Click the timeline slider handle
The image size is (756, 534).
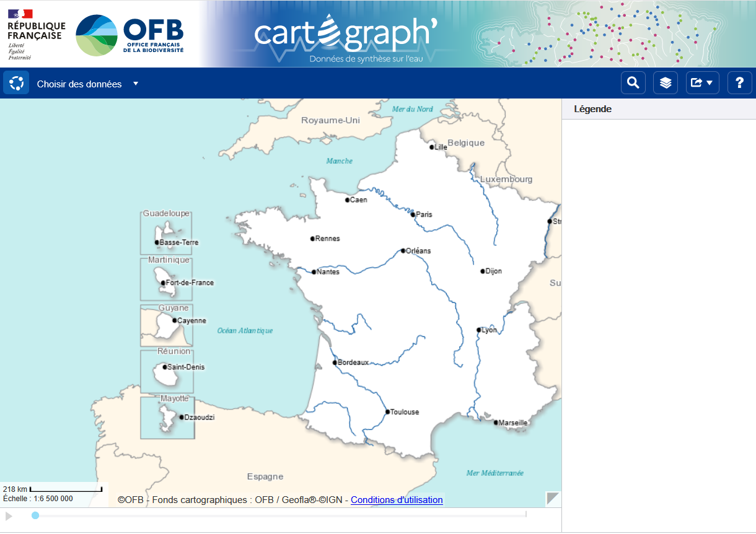[x=35, y=515]
